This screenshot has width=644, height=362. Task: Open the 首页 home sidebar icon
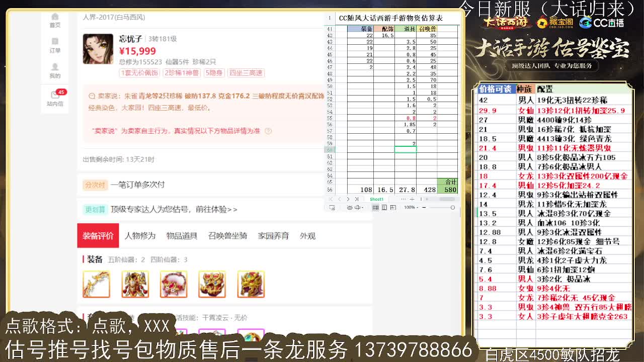pos(55,20)
